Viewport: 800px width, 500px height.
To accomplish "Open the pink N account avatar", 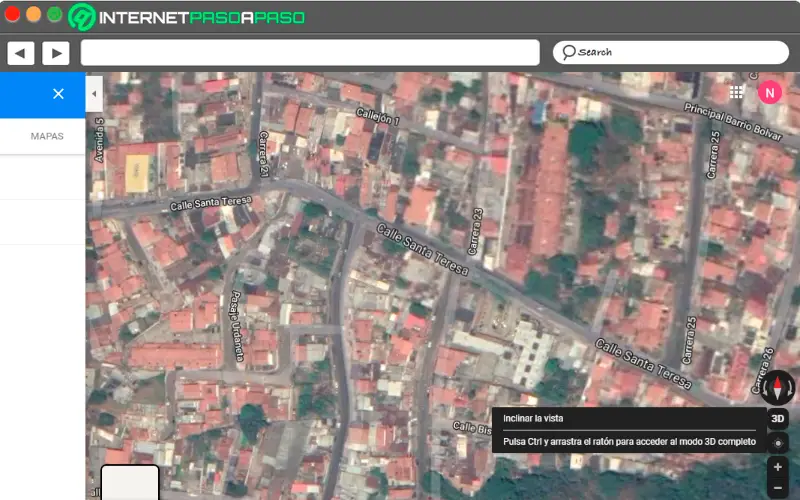I will coord(769,92).
